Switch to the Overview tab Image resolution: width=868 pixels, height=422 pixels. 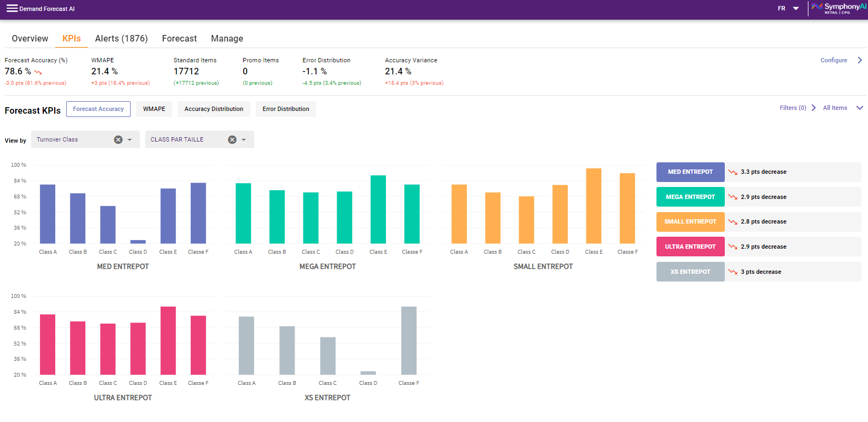[30, 38]
